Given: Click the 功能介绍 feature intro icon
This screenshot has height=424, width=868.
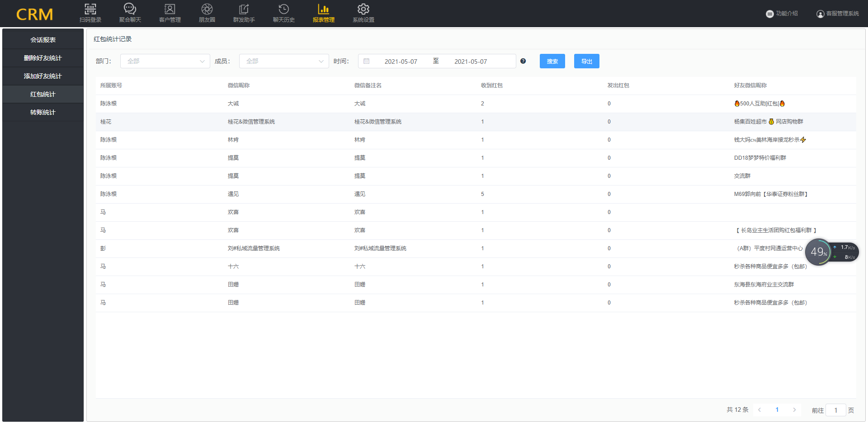Looking at the screenshot, I should pyautogui.click(x=769, y=14).
